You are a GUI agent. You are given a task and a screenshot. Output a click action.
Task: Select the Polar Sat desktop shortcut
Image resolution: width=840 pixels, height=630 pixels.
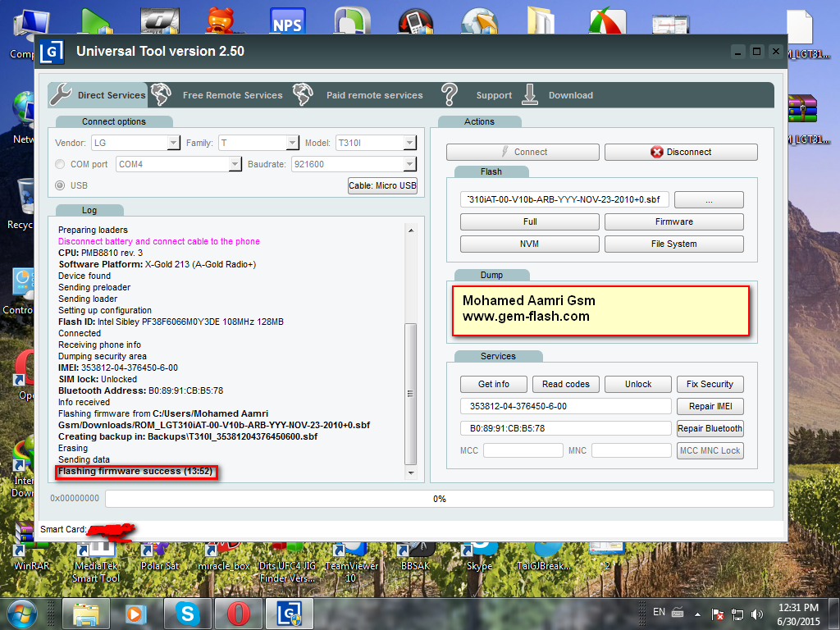pyautogui.click(x=159, y=555)
